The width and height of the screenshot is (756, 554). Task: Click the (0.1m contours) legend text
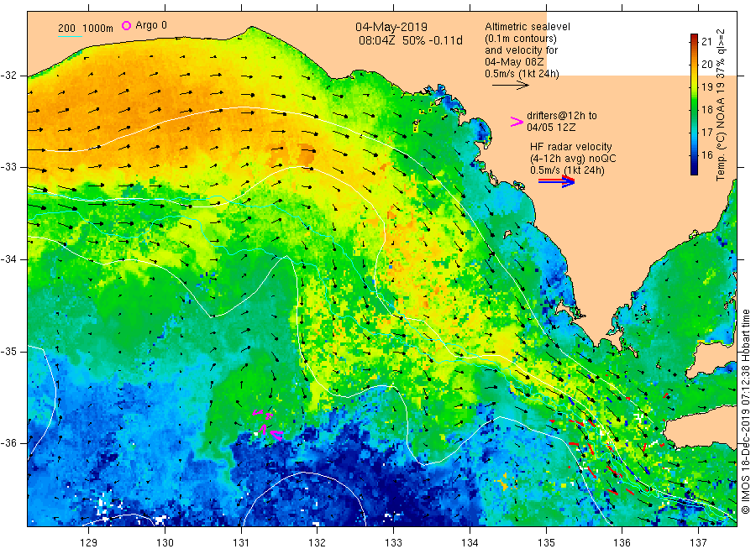(x=521, y=39)
